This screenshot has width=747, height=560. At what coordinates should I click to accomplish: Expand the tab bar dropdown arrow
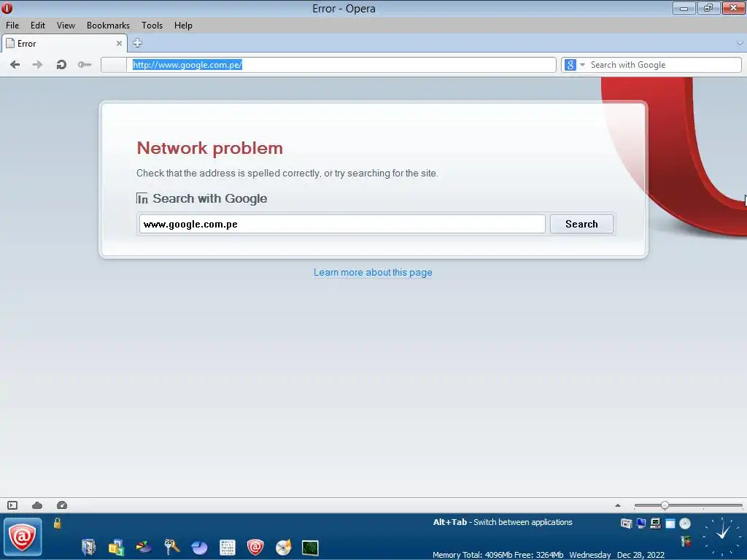click(740, 43)
